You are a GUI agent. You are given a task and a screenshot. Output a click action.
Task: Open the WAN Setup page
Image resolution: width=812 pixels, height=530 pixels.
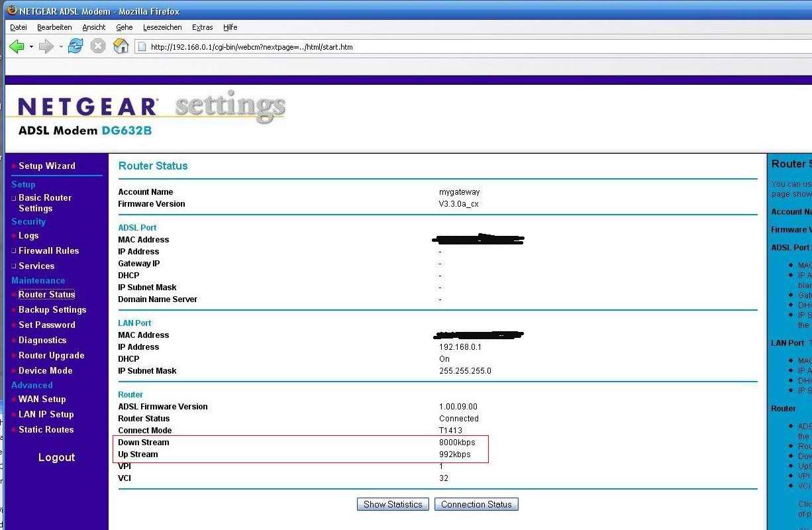[x=42, y=399]
